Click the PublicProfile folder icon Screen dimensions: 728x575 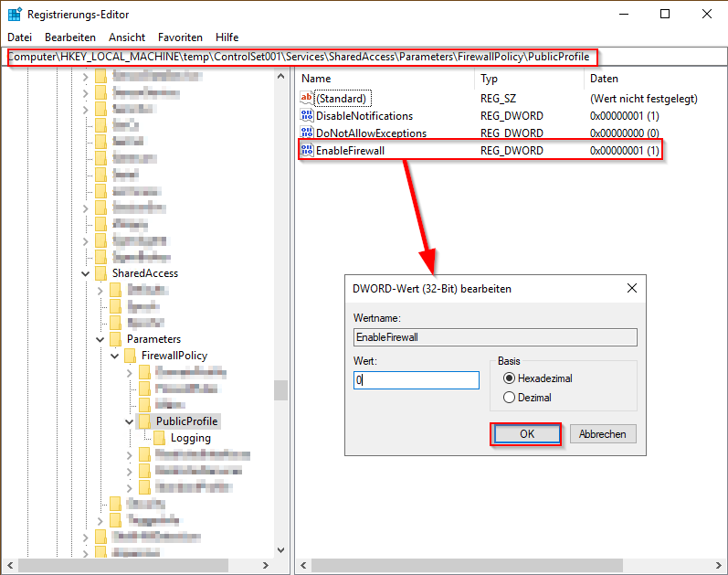pos(145,421)
